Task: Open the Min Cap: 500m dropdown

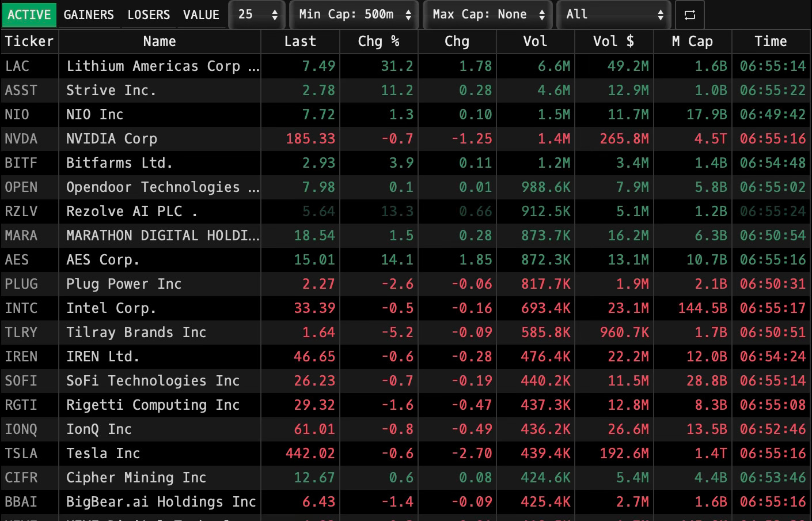Action: [x=354, y=14]
